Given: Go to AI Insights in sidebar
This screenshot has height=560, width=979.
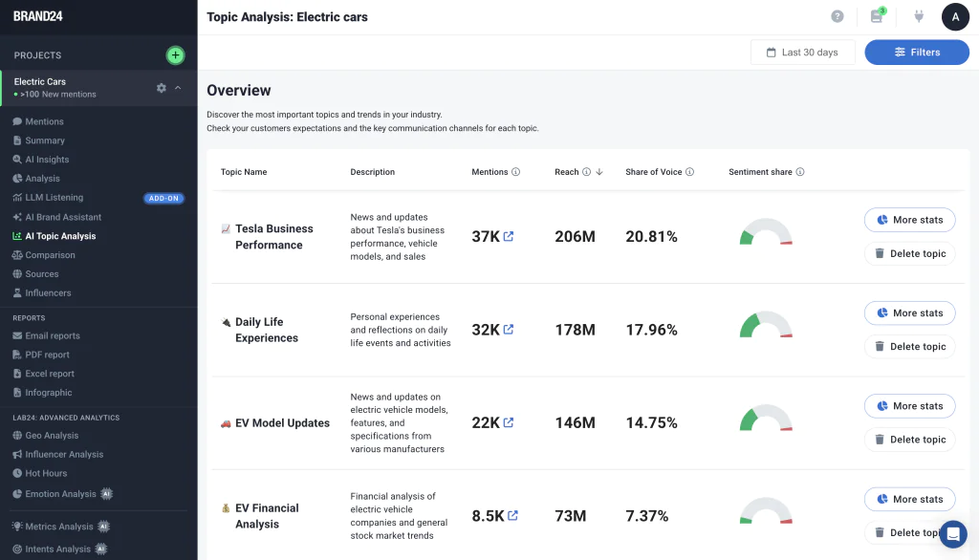Looking at the screenshot, I should click(x=47, y=160).
